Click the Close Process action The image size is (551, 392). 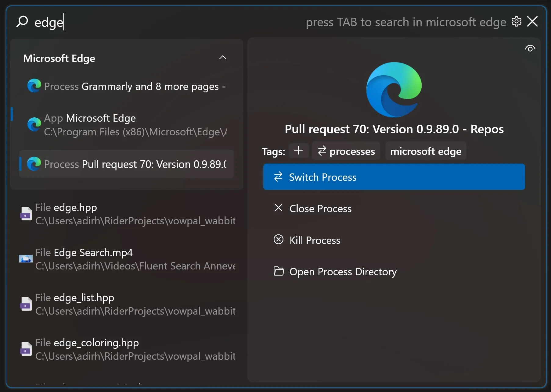320,208
